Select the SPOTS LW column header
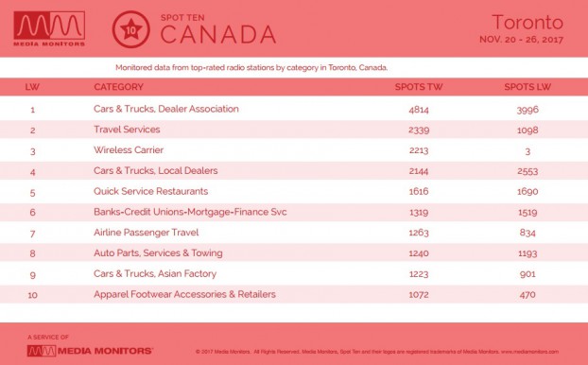588x365 pixels. (x=527, y=87)
